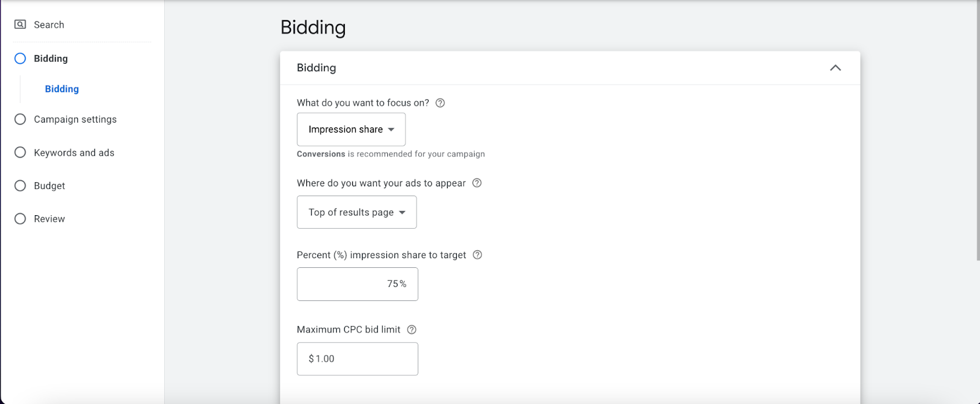The image size is (980, 404).
Task: Open help for ads appear question
Action: 477,183
